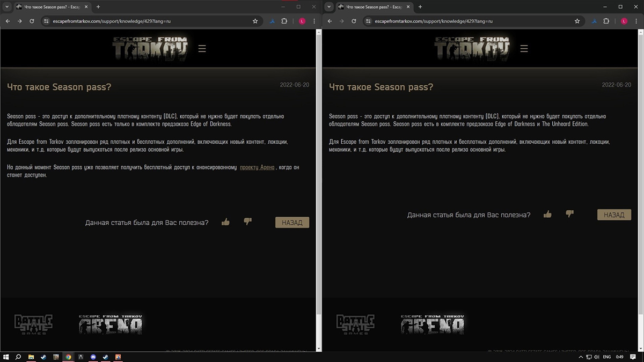This screenshot has height=362, width=644.
Task: Select the Season pass tab in left browser
Action: [x=51, y=7]
